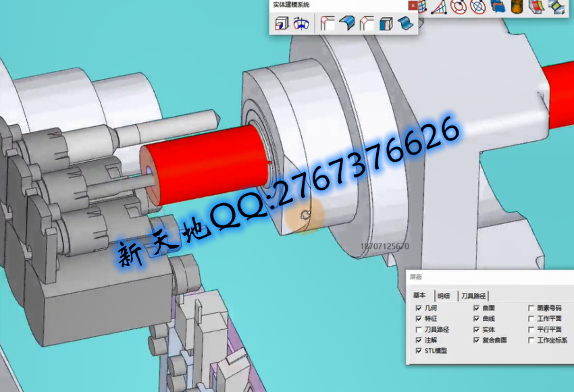Close the 实体建模系统 toolbar window
The height and width of the screenshot is (392, 574).
click(x=412, y=5)
